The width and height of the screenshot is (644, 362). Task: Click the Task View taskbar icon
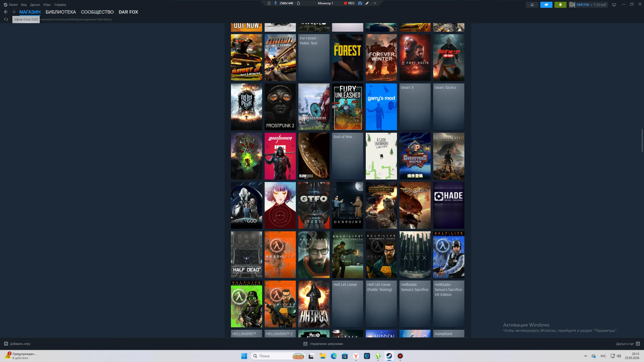click(x=311, y=356)
